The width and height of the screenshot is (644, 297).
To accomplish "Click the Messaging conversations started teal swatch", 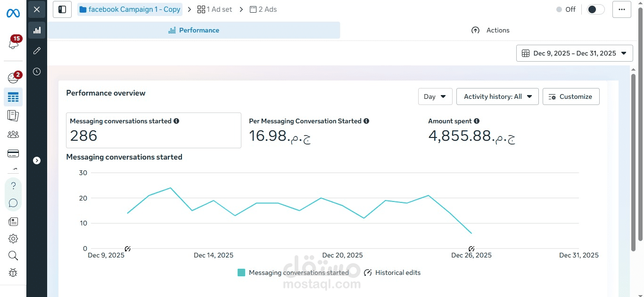I will [241, 273].
